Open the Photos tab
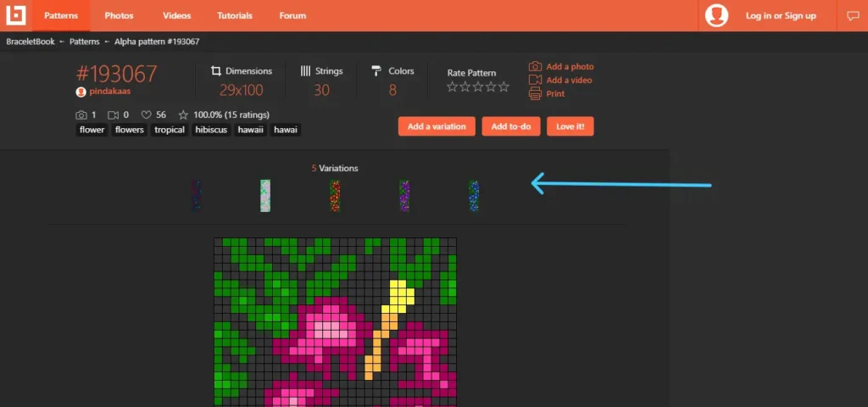868x407 pixels. 119,15
